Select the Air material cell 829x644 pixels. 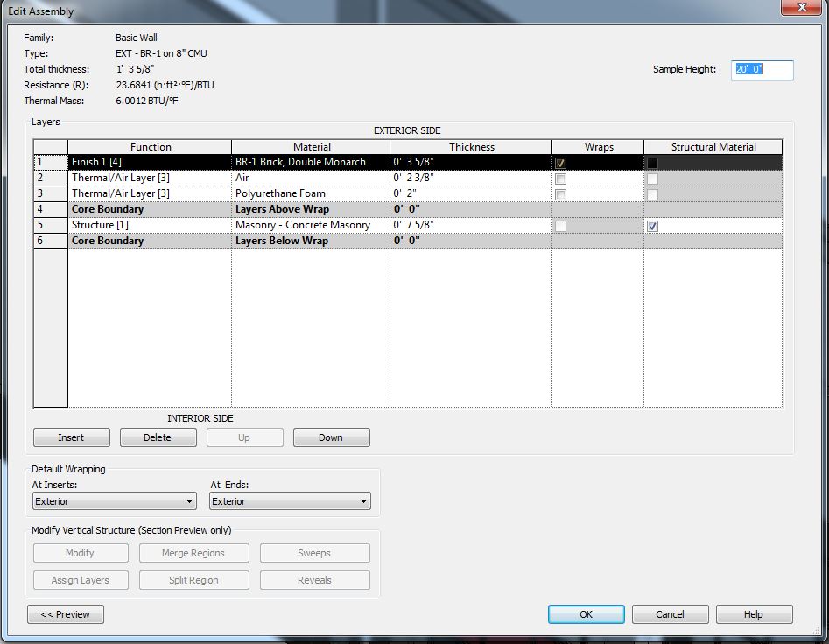pyautogui.click(x=311, y=178)
